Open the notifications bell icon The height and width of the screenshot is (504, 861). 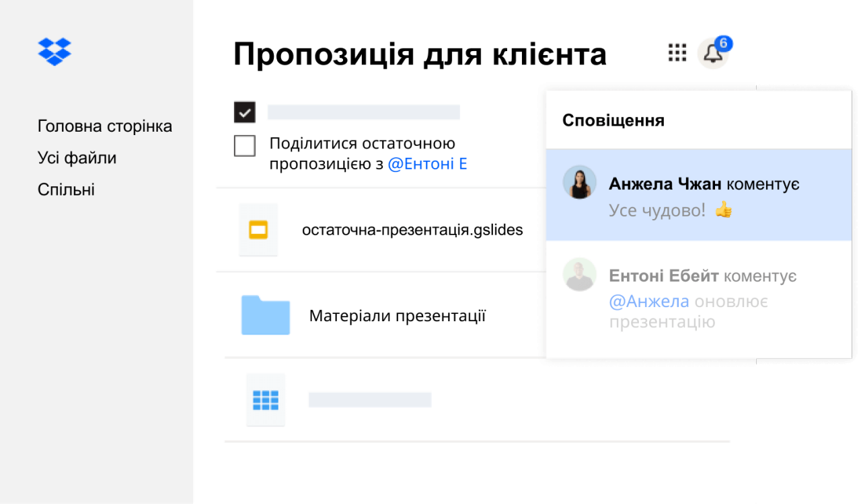click(712, 53)
